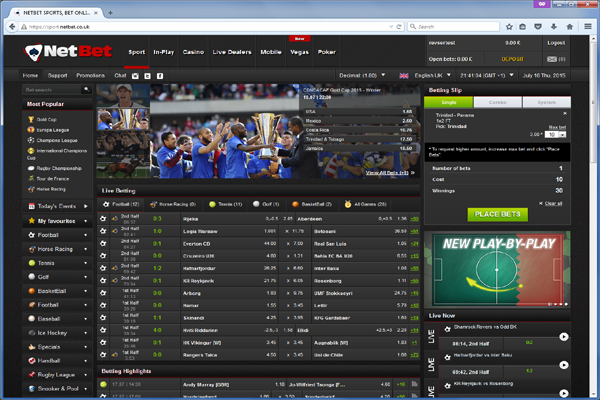Bet on USA at 1.65
600x400 pixels.
[x=359, y=111]
